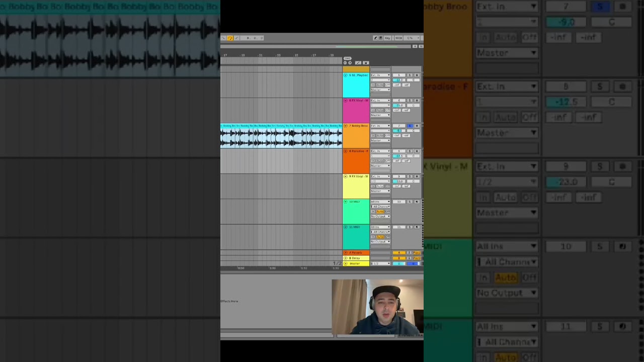
Task: Enable Punch-Out switch right of Loop switch
Action: 236,38
